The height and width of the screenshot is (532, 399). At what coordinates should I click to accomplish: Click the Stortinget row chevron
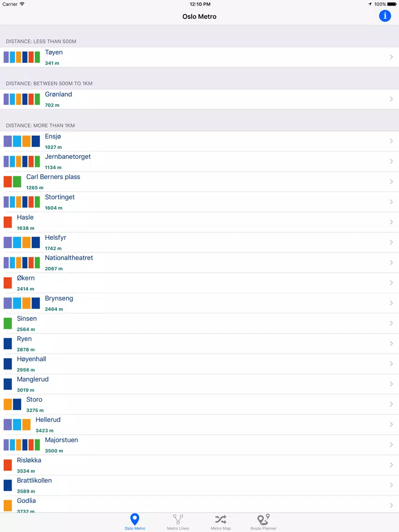[x=391, y=202]
